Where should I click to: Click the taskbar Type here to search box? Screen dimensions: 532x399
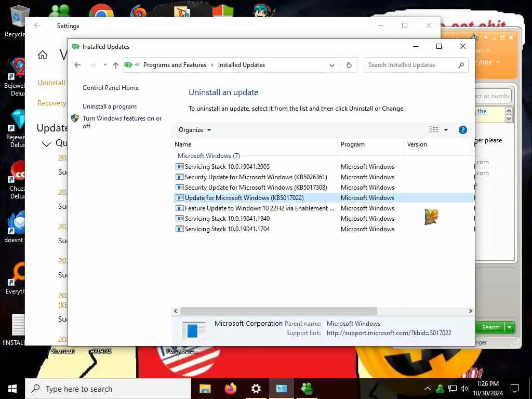pyautogui.click(x=108, y=389)
